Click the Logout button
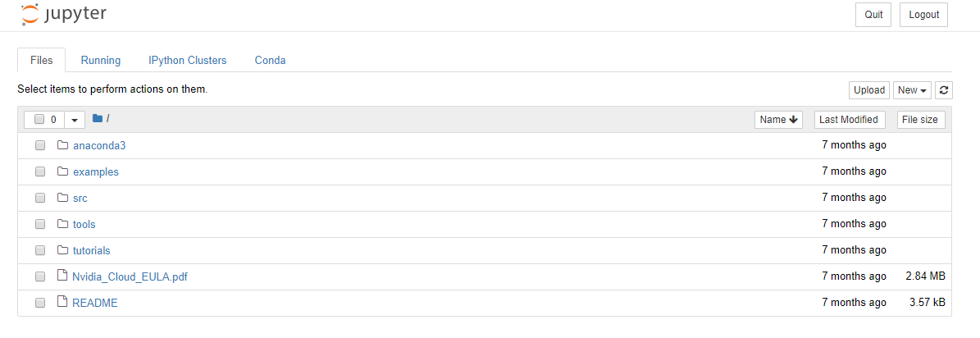980x338 pixels. click(923, 15)
